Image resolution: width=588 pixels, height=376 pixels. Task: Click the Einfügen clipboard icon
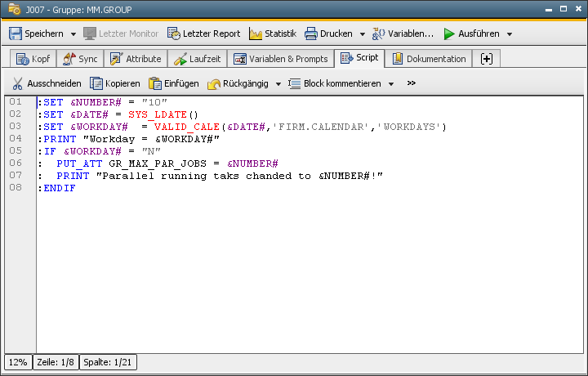tap(155, 83)
